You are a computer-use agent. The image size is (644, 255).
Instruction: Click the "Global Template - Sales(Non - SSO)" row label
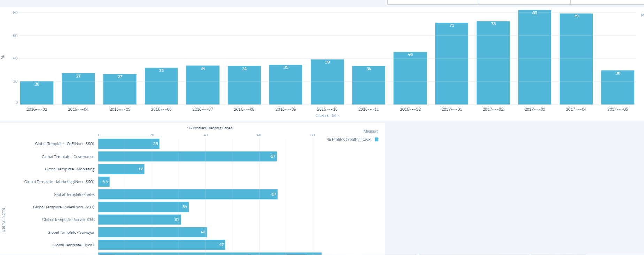coord(64,207)
